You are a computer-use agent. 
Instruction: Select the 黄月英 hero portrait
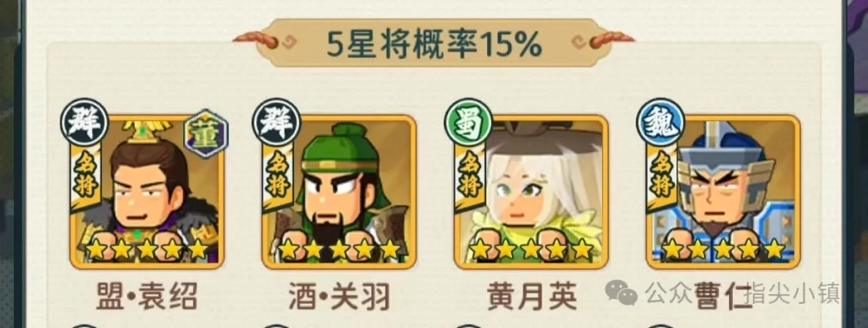coord(531,192)
